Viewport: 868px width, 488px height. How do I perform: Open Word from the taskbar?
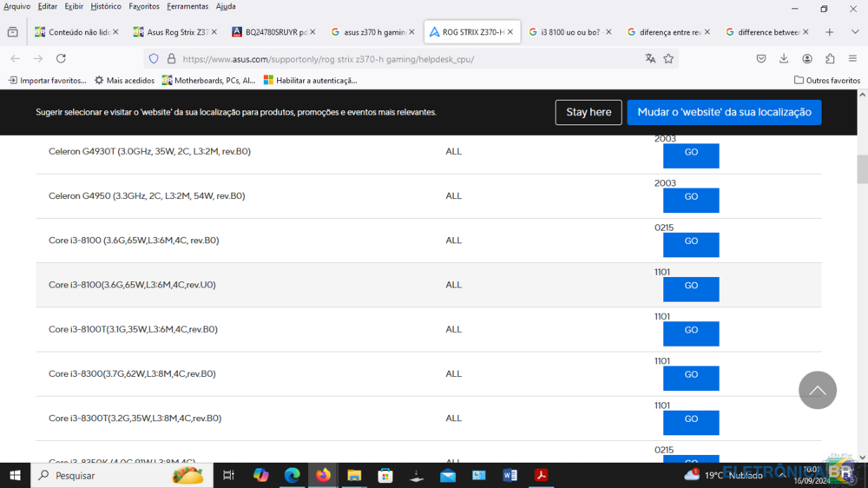[x=510, y=475]
